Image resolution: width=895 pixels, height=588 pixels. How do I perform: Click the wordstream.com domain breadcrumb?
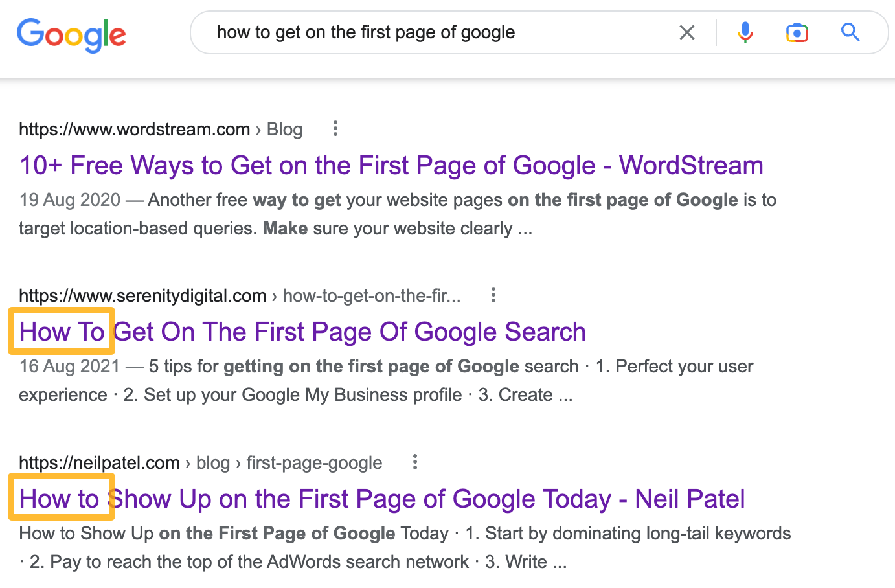pos(134,129)
